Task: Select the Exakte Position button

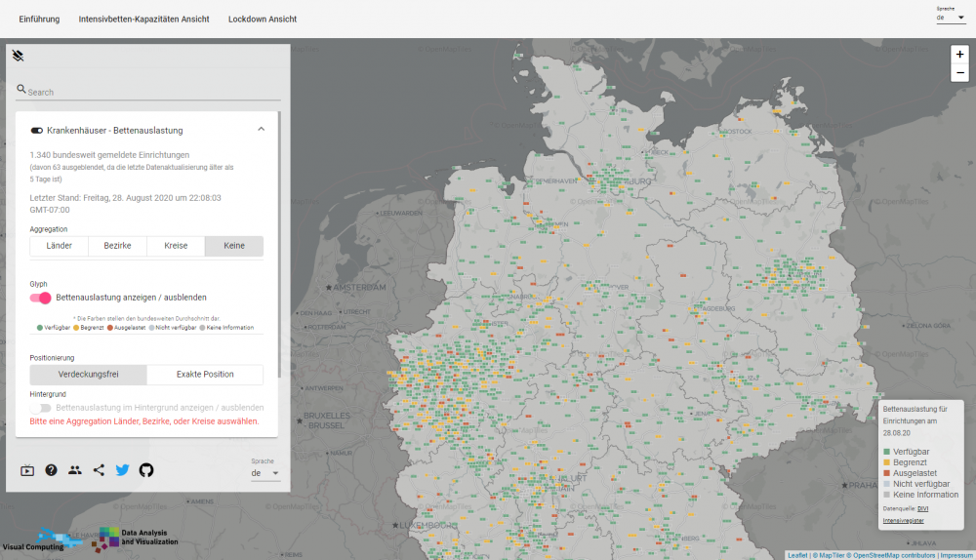Action: click(x=205, y=375)
